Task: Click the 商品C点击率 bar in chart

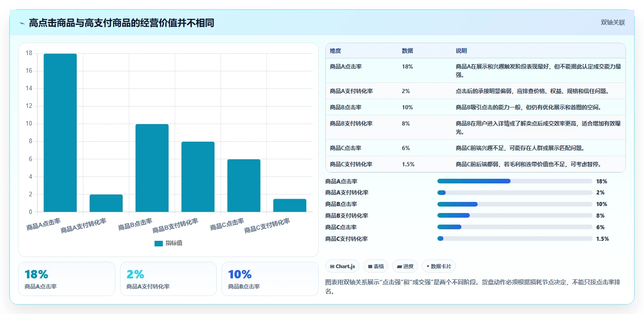Action: [x=244, y=186]
